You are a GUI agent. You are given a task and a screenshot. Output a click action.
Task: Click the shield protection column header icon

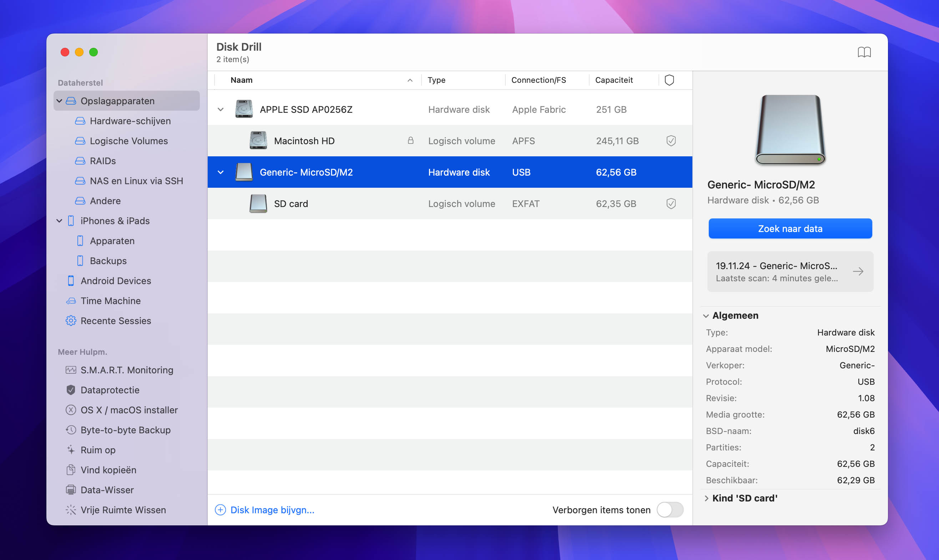click(x=669, y=80)
